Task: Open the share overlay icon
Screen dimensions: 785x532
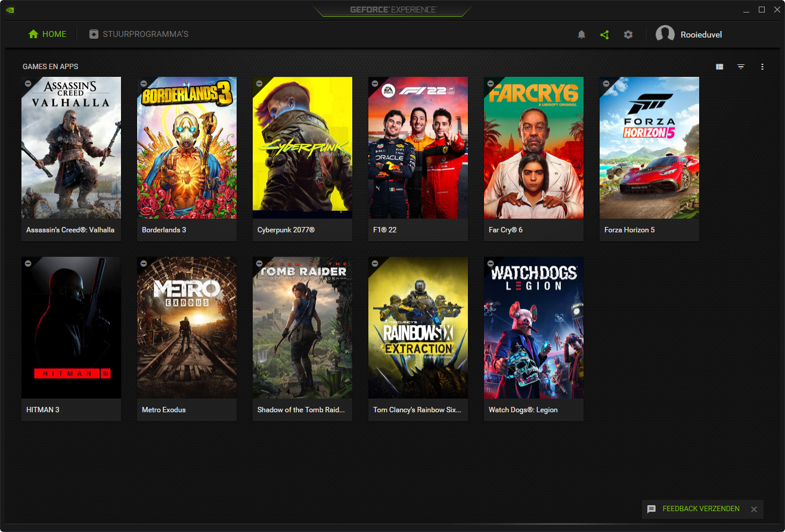Action: [604, 35]
